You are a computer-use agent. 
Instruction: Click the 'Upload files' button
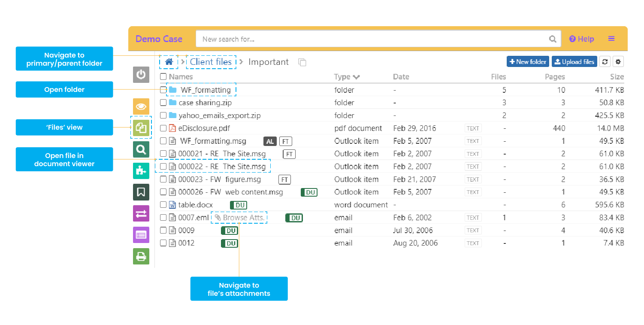(574, 61)
